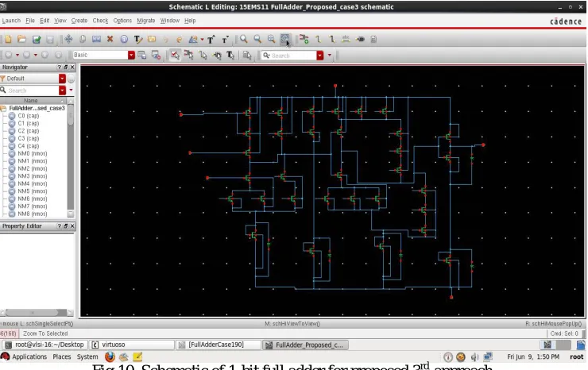Toggle the select instances filter icon
Screen dimensions: 588x370
pyautogui.click(x=188, y=55)
